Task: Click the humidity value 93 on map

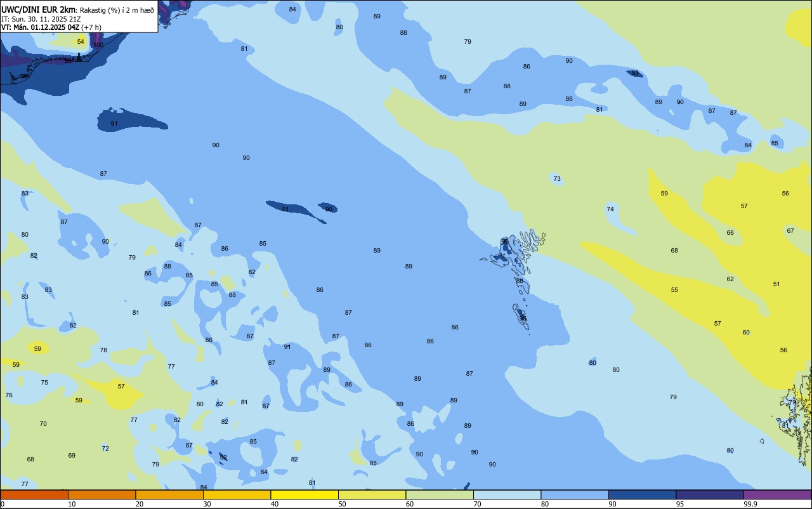Action: point(635,73)
